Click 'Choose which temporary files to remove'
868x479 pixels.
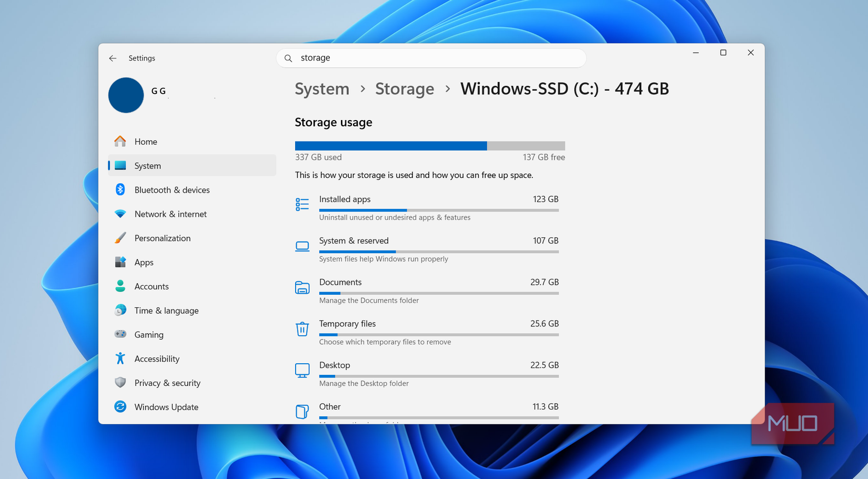[x=385, y=342]
